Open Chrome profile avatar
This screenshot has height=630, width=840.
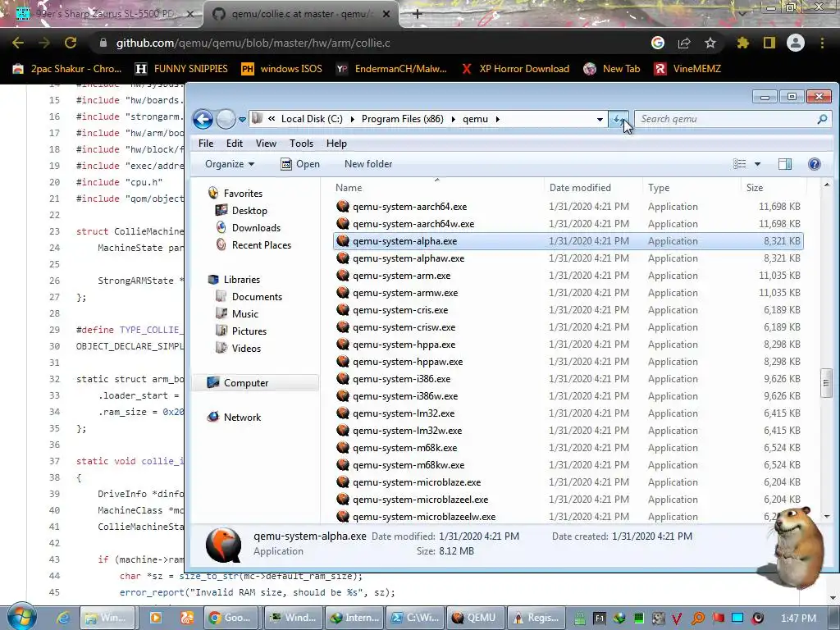point(796,43)
